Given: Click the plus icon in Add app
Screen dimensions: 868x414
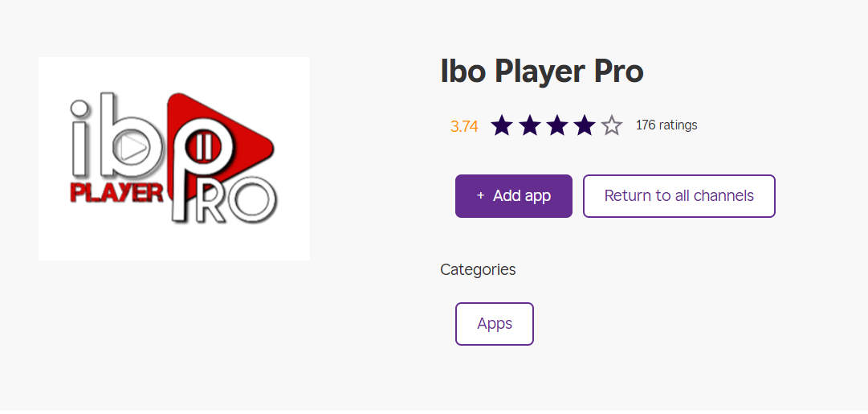Looking at the screenshot, I should pos(480,196).
